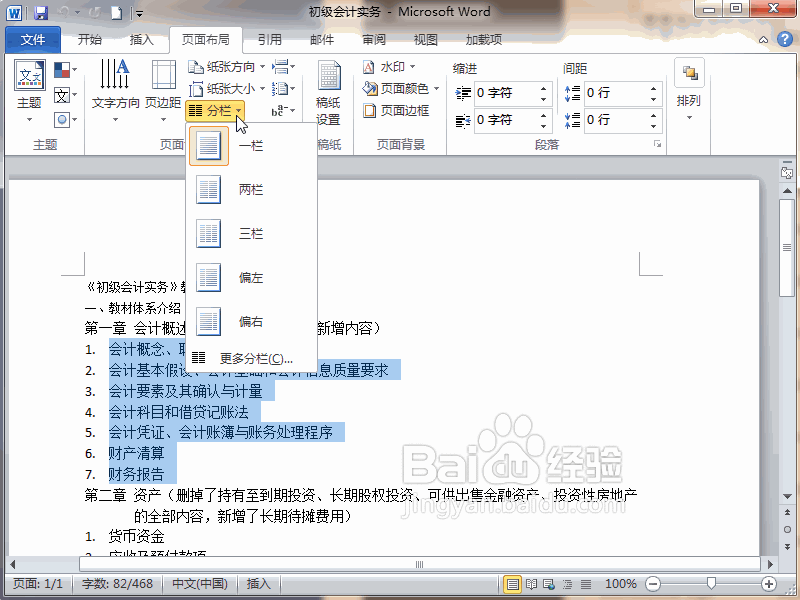The height and width of the screenshot is (600, 800).
Task: Switch to the 邮件 Mailings tab
Action: coord(322,39)
